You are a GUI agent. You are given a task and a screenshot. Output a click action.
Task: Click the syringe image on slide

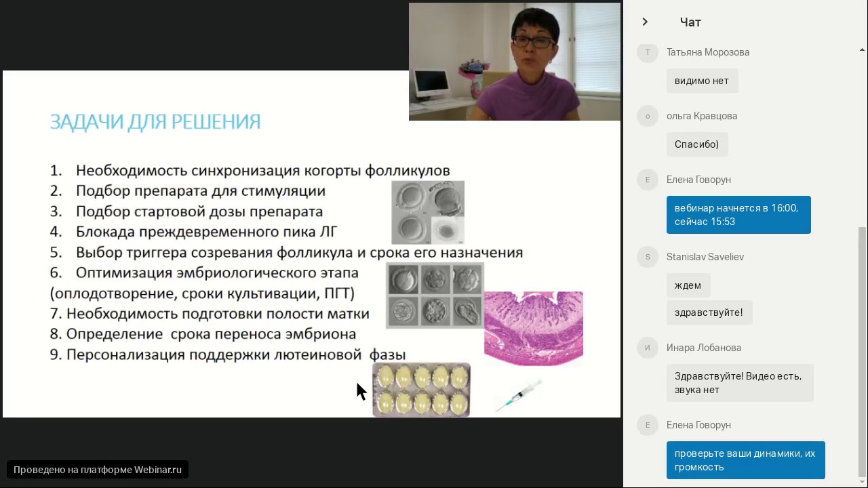pos(519,395)
